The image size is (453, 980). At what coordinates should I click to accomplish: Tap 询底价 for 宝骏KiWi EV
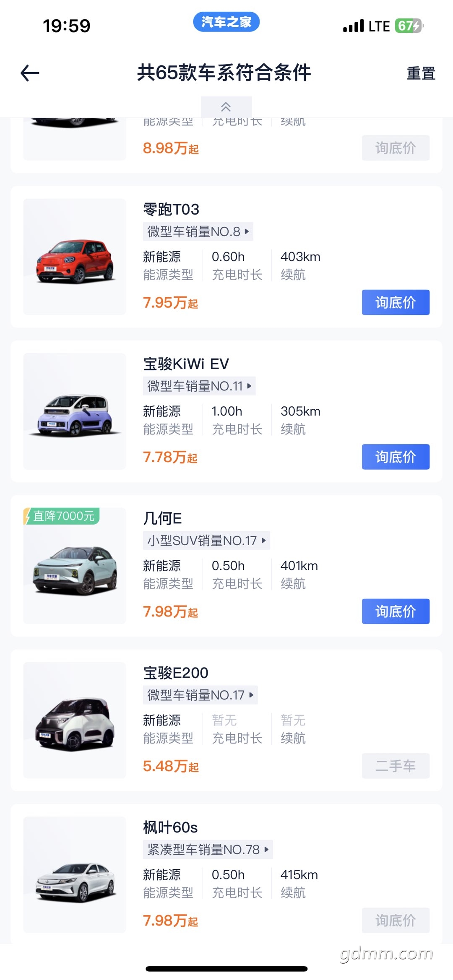(396, 457)
